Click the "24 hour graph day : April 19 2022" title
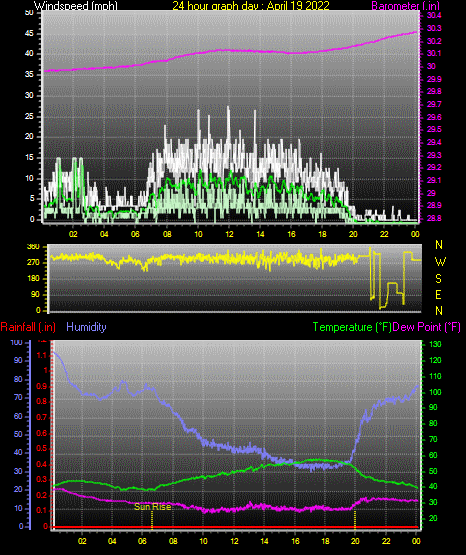The width and height of the screenshot is (466, 555). coord(251,5)
